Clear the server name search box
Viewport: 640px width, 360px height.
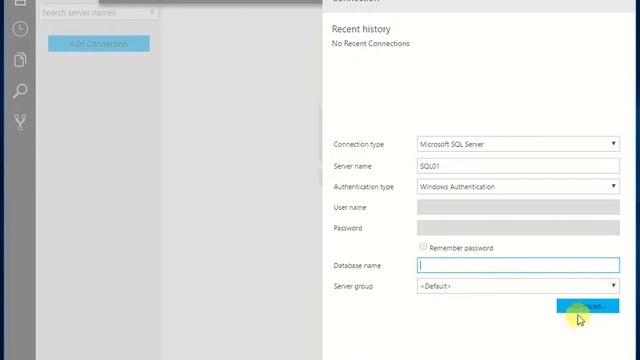coord(152,12)
